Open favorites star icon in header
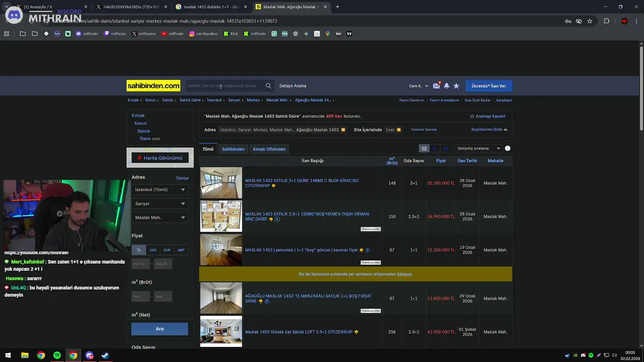The width and height of the screenshot is (644, 362). (456, 86)
